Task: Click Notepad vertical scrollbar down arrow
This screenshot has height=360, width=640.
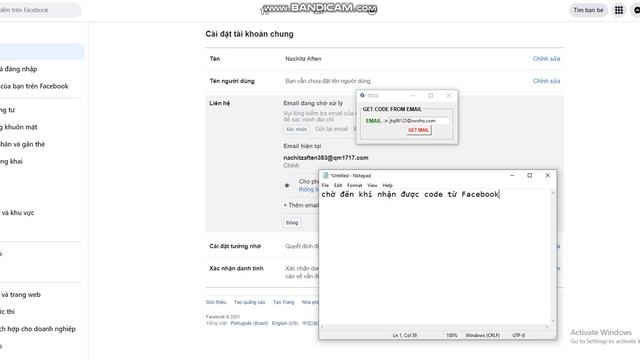Action: (553, 321)
